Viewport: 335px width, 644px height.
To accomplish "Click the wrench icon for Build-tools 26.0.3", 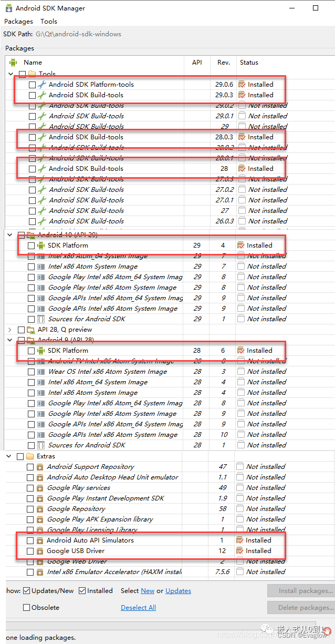I will [x=41, y=221].
